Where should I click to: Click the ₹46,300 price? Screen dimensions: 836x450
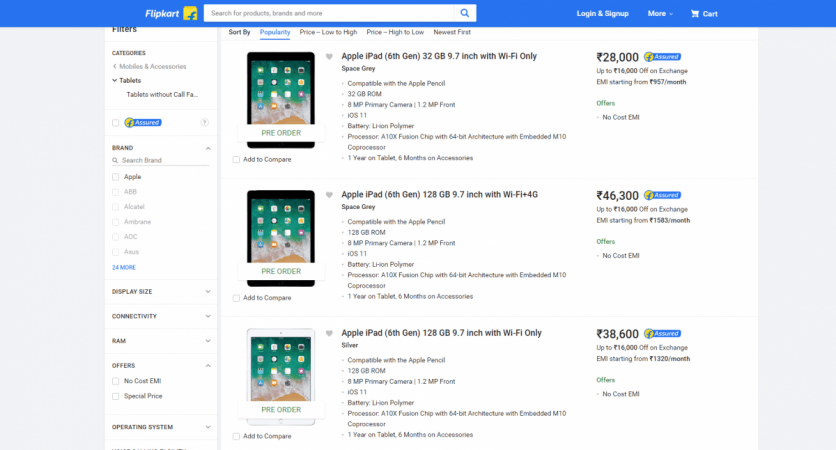point(617,196)
